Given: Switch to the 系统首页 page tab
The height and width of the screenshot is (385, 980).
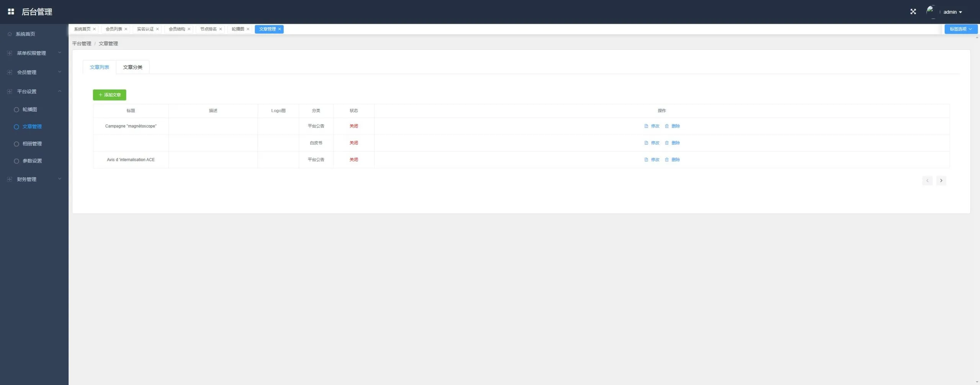Looking at the screenshot, I should pos(82,29).
